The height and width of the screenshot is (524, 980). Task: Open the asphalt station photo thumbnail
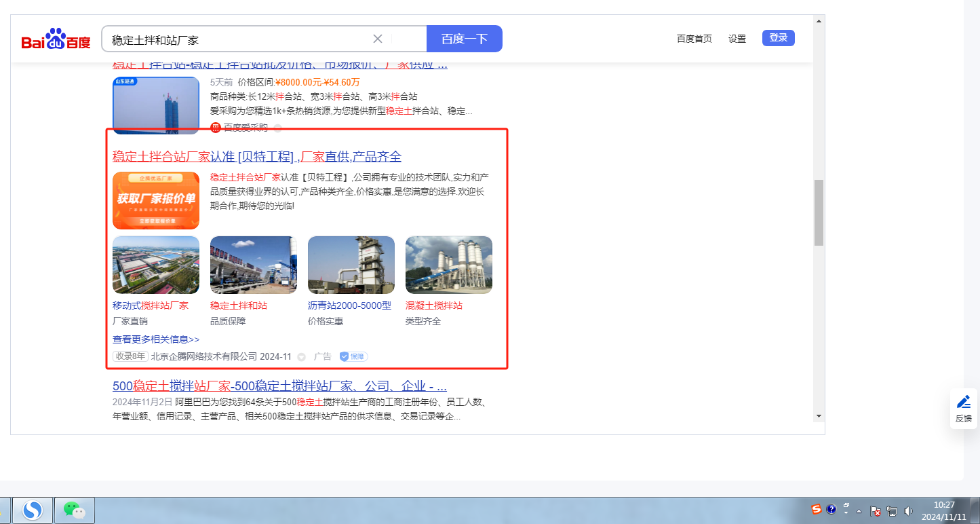click(351, 265)
